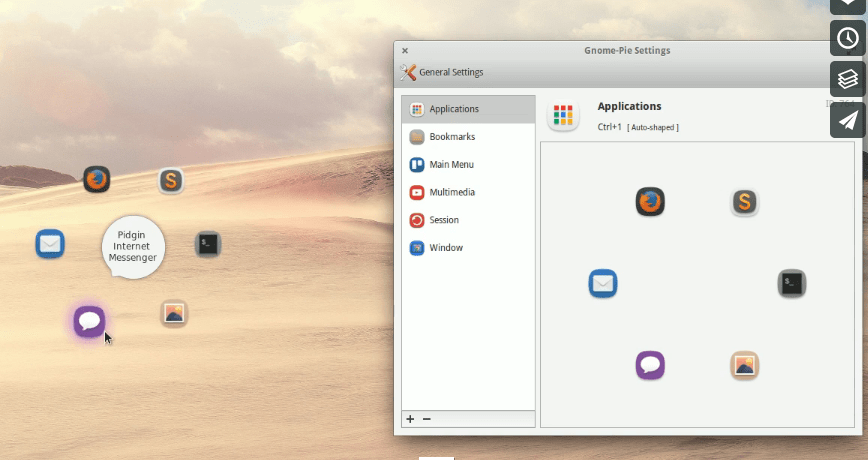The image size is (868, 460).
Task: Click the General Settings wrench icon
Action: tap(408, 72)
